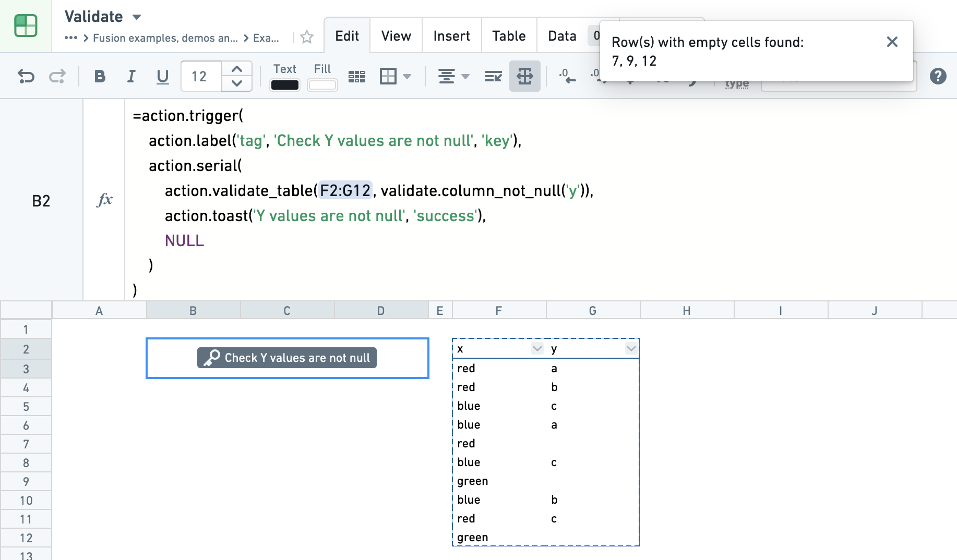The image size is (957, 560).
Task: Click the undo arrow icon
Action: pyautogui.click(x=26, y=77)
